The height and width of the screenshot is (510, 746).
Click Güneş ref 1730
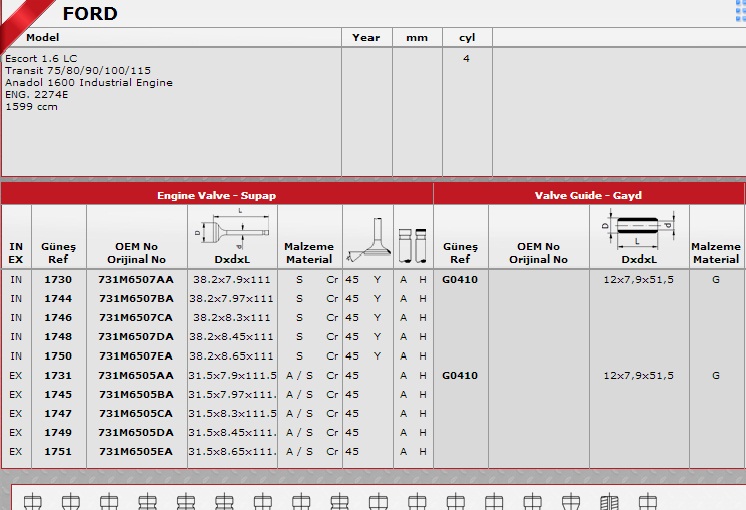(x=58, y=280)
